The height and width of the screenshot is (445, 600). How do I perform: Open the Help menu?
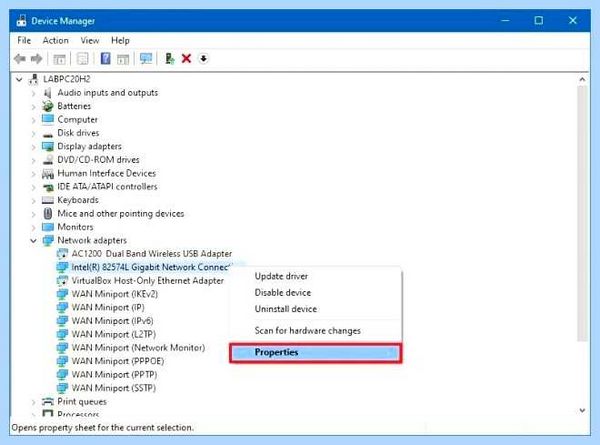point(120,40)
